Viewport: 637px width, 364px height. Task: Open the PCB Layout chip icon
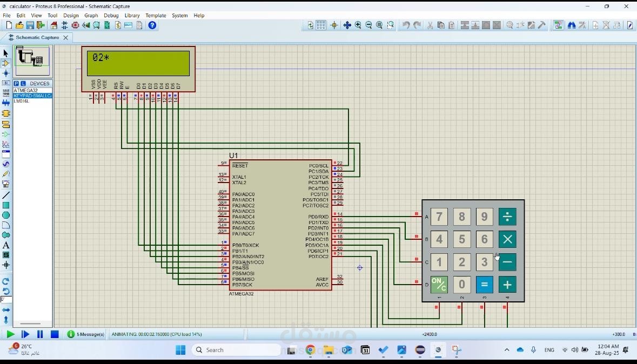click(75, 25)
